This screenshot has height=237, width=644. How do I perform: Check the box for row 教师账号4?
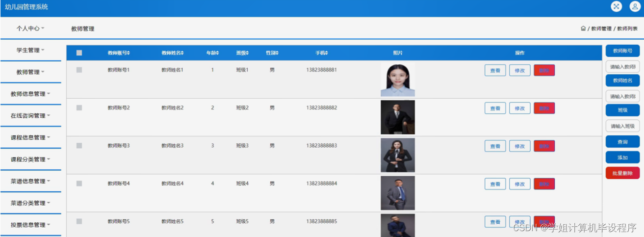coord(79,184)
